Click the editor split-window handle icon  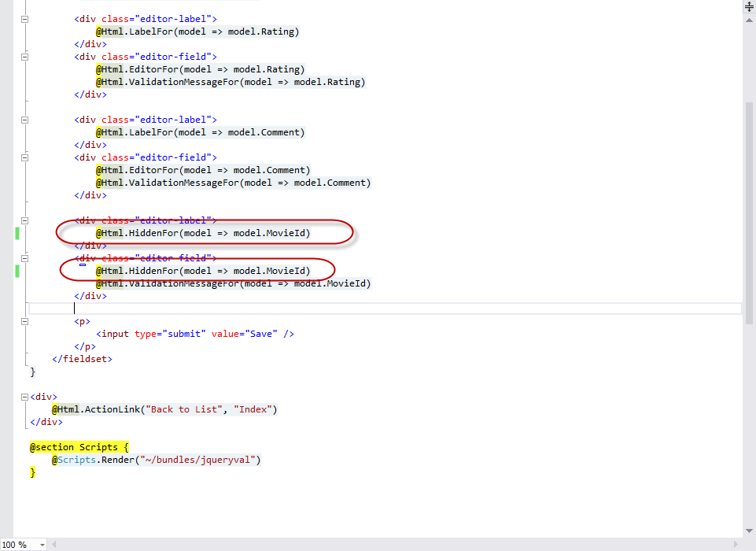749,6
